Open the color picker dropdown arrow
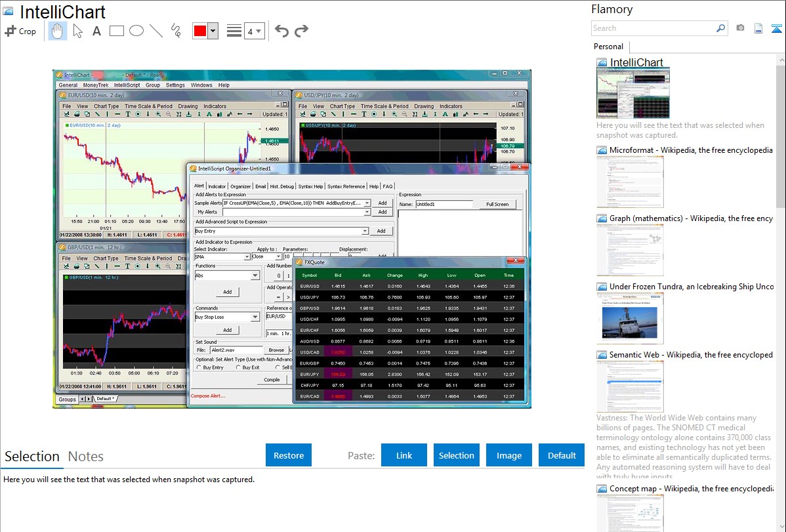The width and height of the screenshot is (786, 532). pyautogui.click(x=213, y=31)
